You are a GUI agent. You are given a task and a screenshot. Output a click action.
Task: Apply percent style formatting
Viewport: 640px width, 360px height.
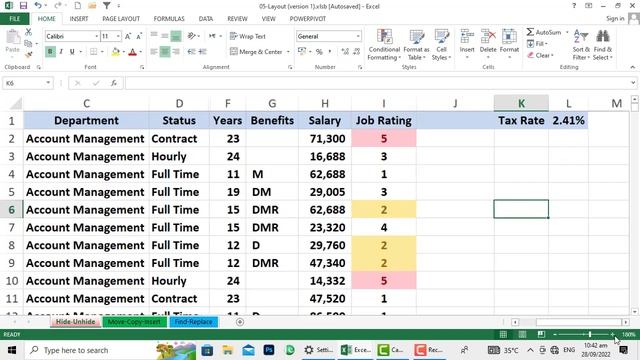[319, 52]
